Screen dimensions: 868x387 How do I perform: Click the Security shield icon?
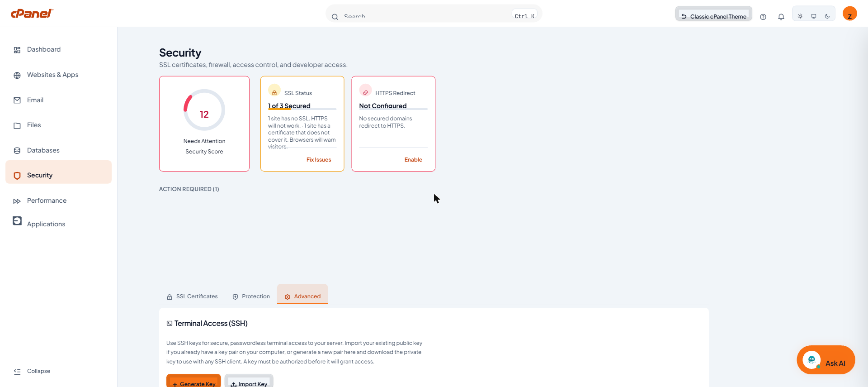(17, 176)
